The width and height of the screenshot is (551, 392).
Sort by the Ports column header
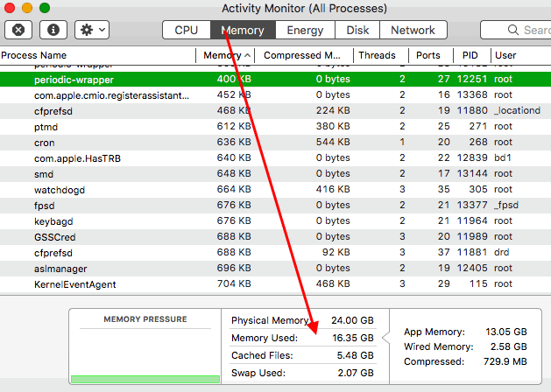pos(431,55)
